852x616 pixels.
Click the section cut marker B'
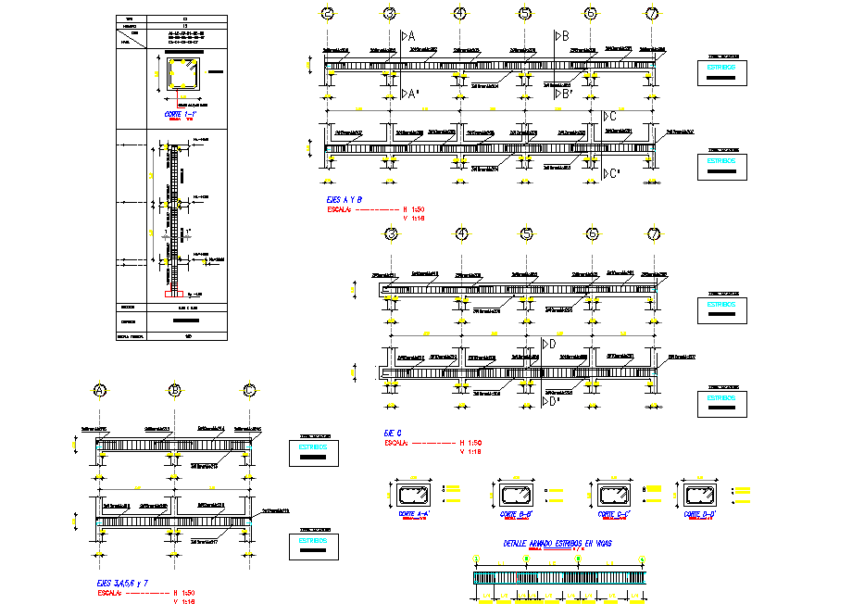coord(561,93)
